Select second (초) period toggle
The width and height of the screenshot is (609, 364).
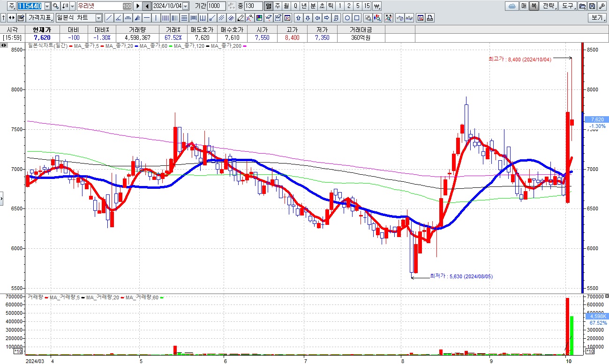[x=322, y=6]
